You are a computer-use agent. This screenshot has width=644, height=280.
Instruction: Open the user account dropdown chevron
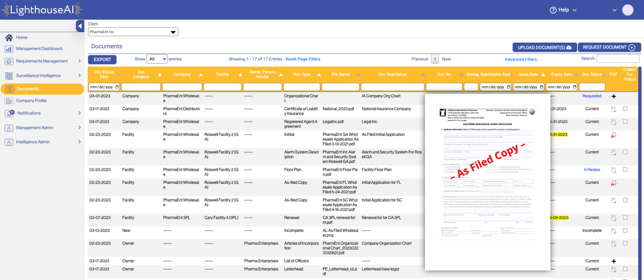pyautogui.click(x=614, y=10)
